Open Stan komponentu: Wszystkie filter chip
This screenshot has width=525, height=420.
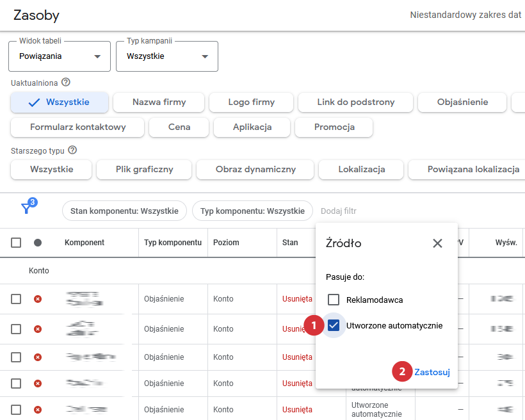click(x=124, y=211)
